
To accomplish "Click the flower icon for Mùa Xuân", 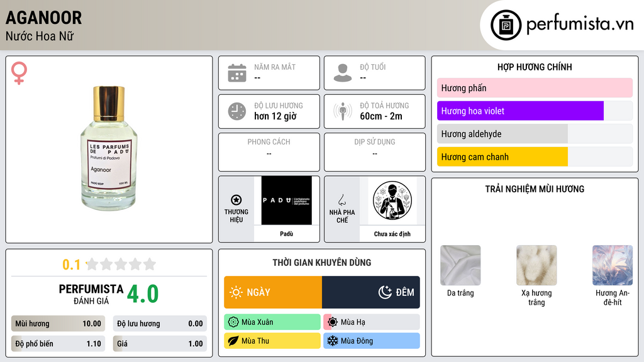I will pos(233,322).
